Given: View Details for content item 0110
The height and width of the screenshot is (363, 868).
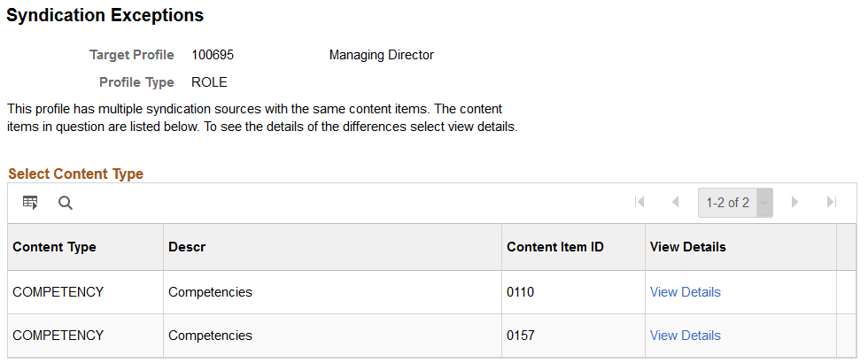Looking at the screenshot, I should pos(685,292).
